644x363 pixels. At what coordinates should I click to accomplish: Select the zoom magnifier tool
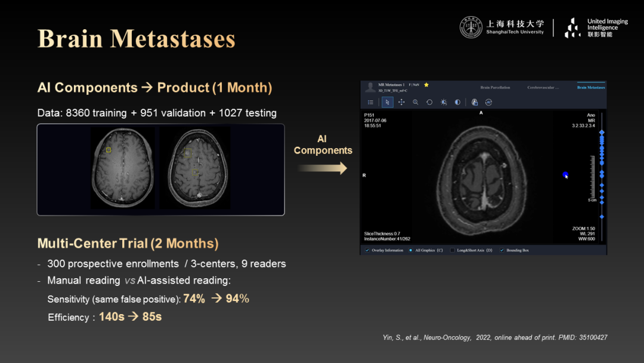tap(416, 102)
